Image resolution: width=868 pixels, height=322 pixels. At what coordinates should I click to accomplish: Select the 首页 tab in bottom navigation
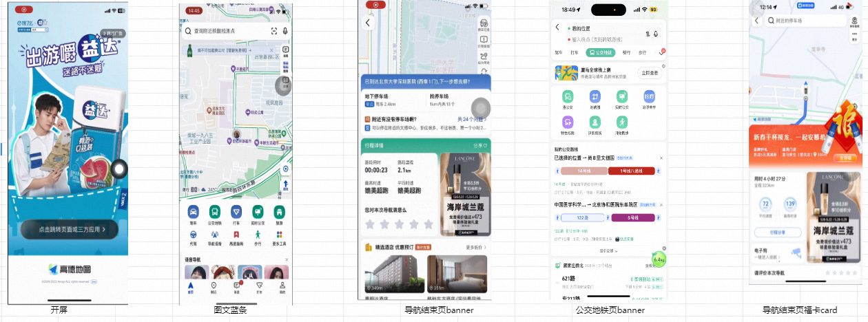coord(191,288)
